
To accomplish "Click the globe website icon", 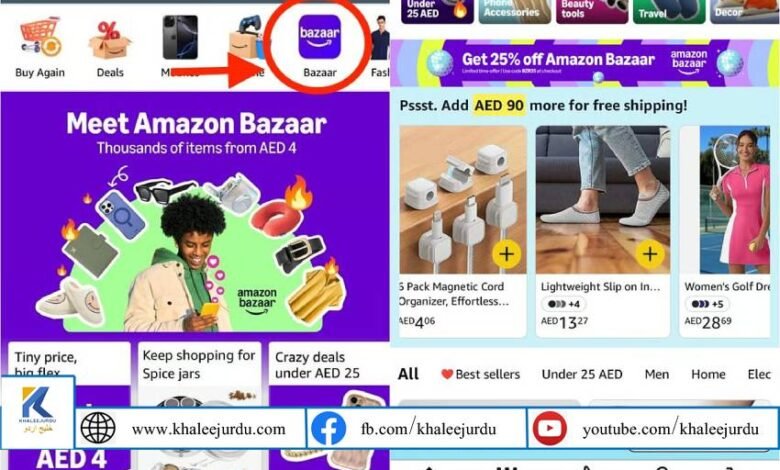I will click(98, 428).
